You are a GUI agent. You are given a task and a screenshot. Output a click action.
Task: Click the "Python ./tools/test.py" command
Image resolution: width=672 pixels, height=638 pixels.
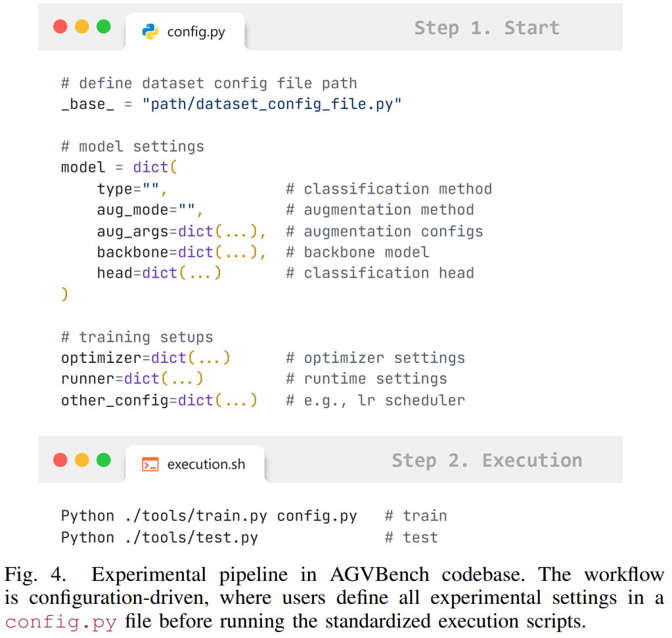tap(160, 538)
